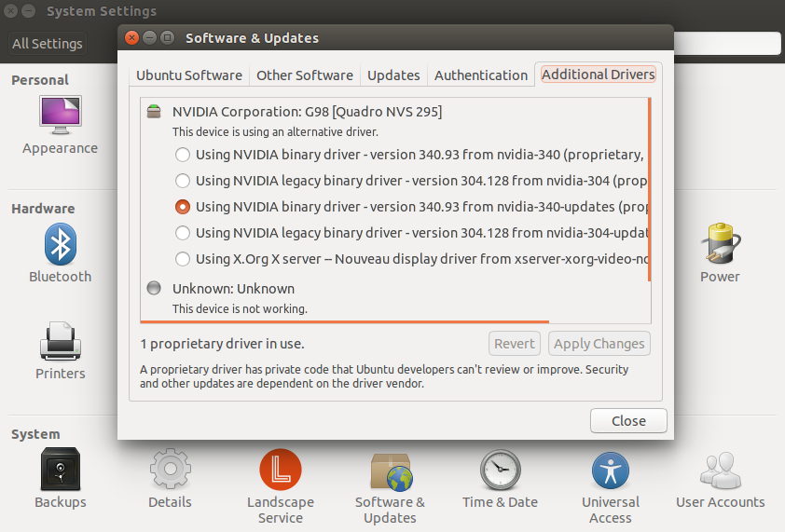Open Software & Updates icon in System Settings
785x532 pixels.
pos(391,471)
